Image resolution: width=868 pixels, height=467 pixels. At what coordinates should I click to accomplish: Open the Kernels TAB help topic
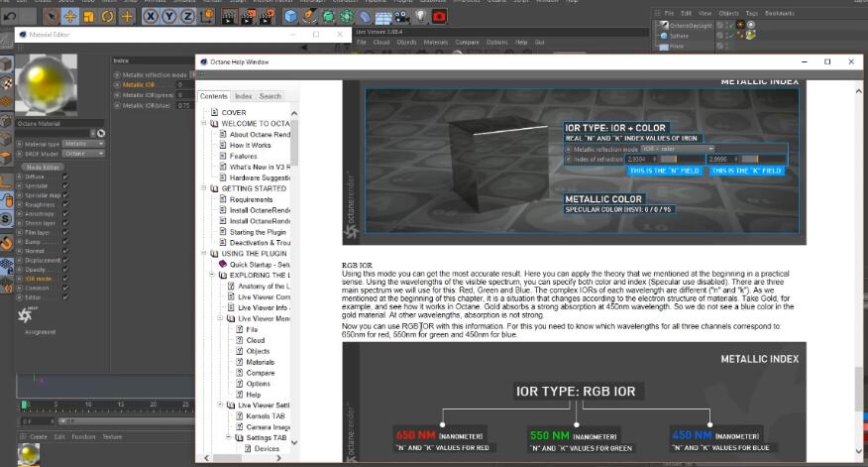point(266,416)
